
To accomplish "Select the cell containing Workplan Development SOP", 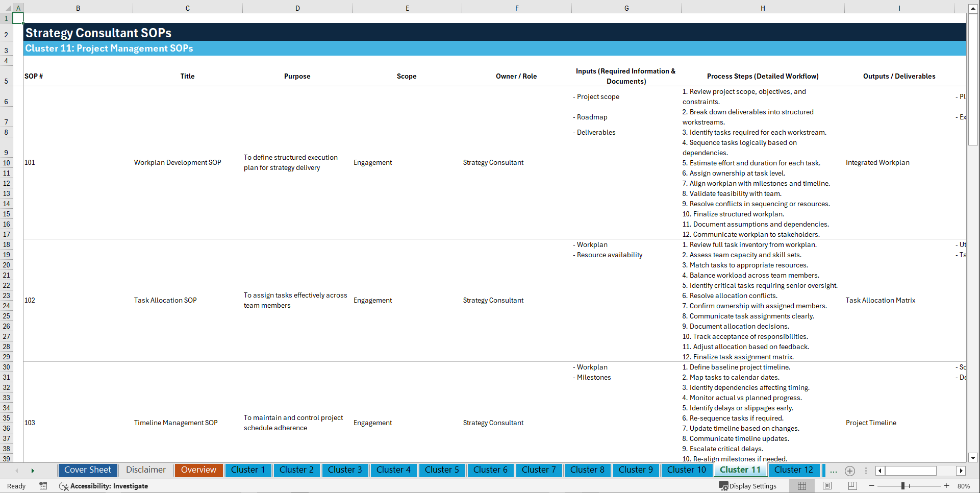I will click(x=178, y=162).
